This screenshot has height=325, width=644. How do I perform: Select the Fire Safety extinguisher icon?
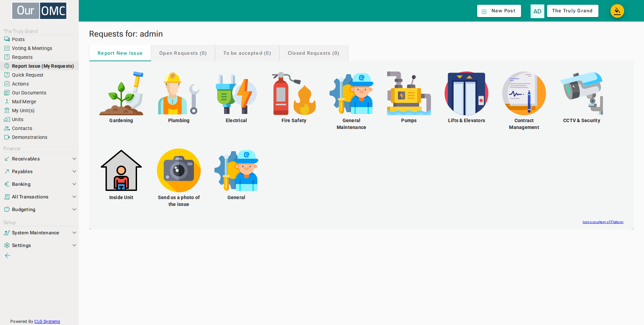294,93
